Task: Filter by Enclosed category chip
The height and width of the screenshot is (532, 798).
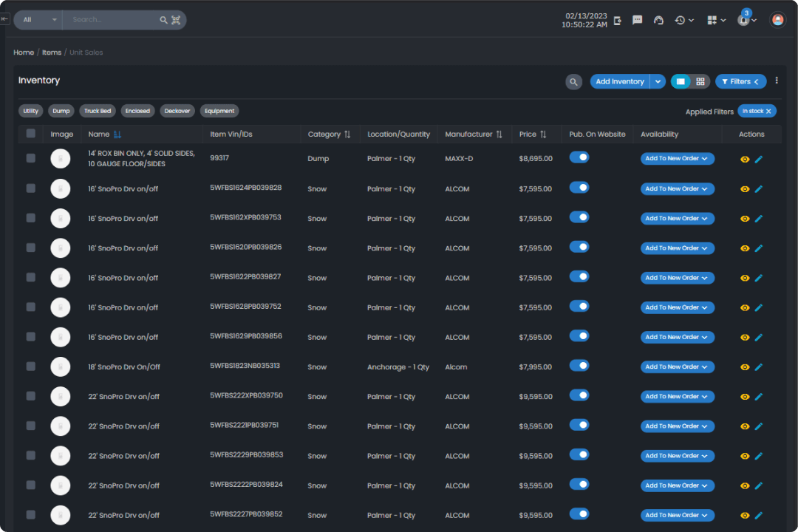Action: (x=137, y=111)
